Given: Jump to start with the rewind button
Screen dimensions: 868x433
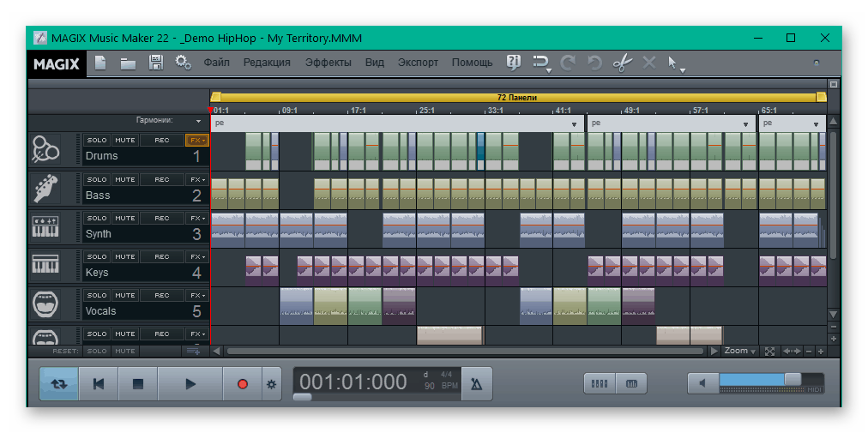Looking at the screenshot, I should click(x=99, y=384).
